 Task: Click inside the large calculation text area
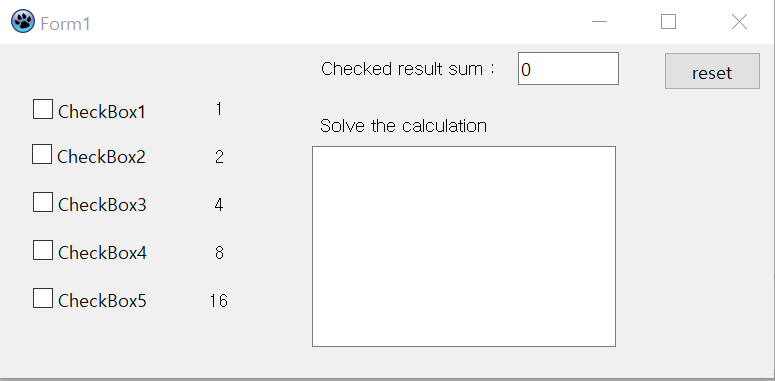point(464,246)
